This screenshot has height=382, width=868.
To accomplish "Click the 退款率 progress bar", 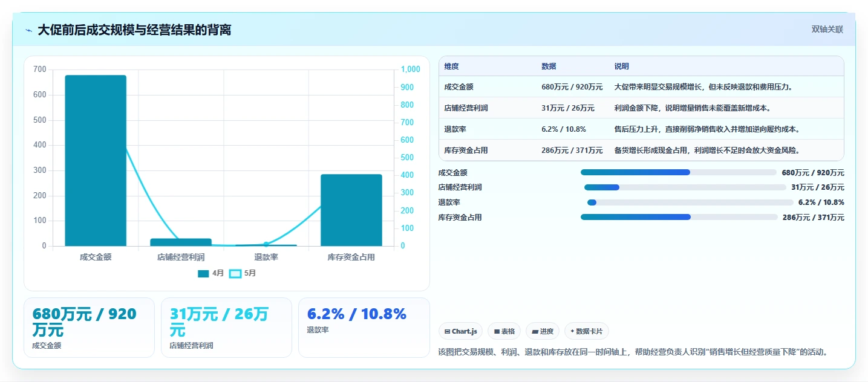I will tap(690, 202).
